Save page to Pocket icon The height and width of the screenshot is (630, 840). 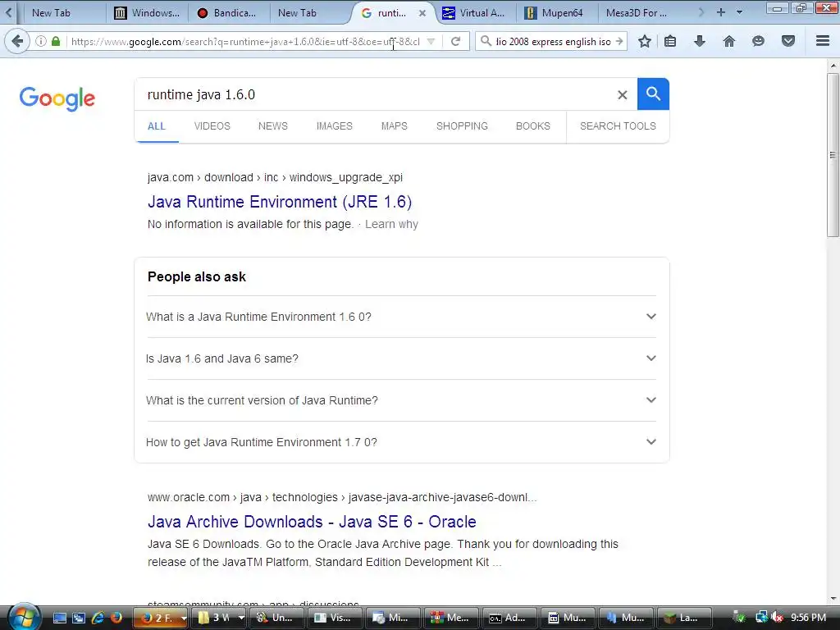pos(788,41)
